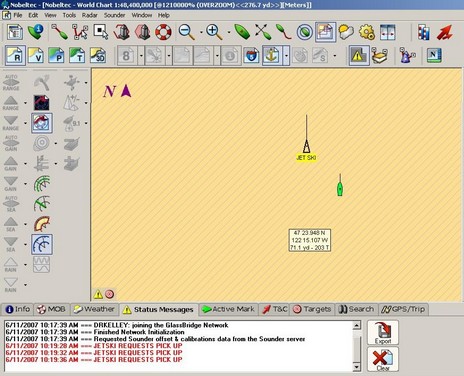
Task: Click the weather sun-and-cloud toolbar icon
Action: 346,32
